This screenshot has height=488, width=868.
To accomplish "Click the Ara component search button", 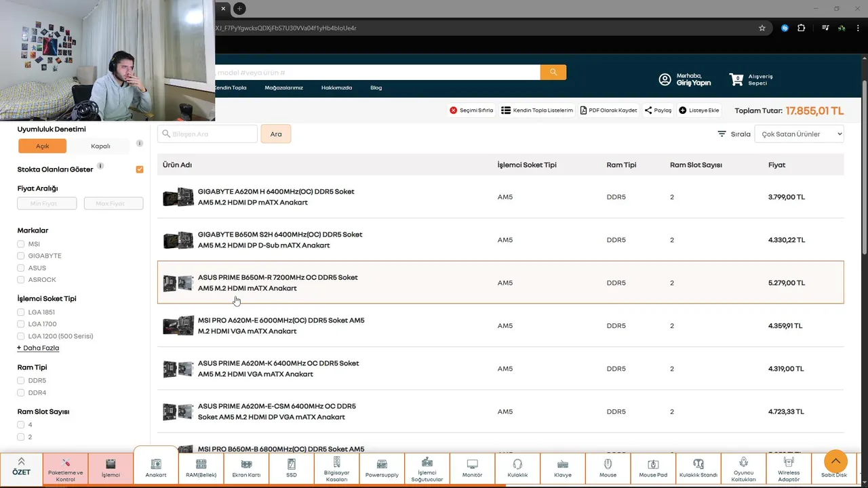I will click(276, 134).
